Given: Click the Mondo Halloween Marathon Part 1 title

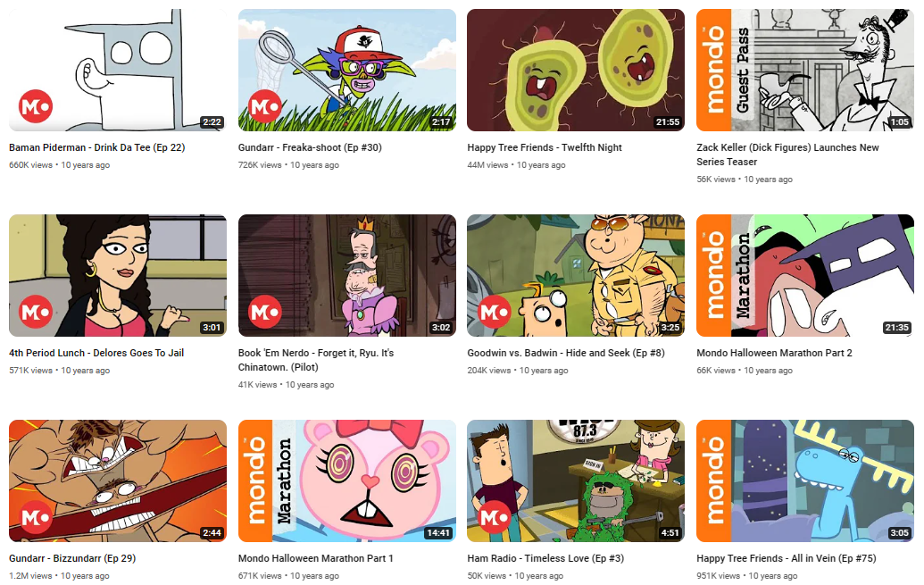Looking at the screenshot, I should tap(315, 558).
